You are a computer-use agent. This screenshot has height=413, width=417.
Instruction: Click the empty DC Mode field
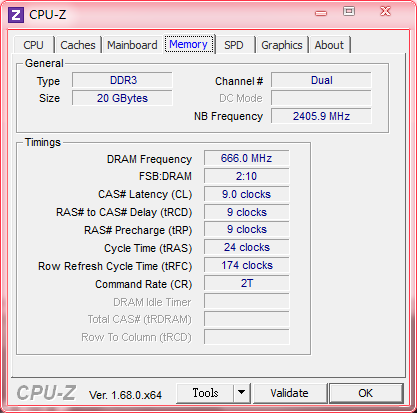[321, 98]
